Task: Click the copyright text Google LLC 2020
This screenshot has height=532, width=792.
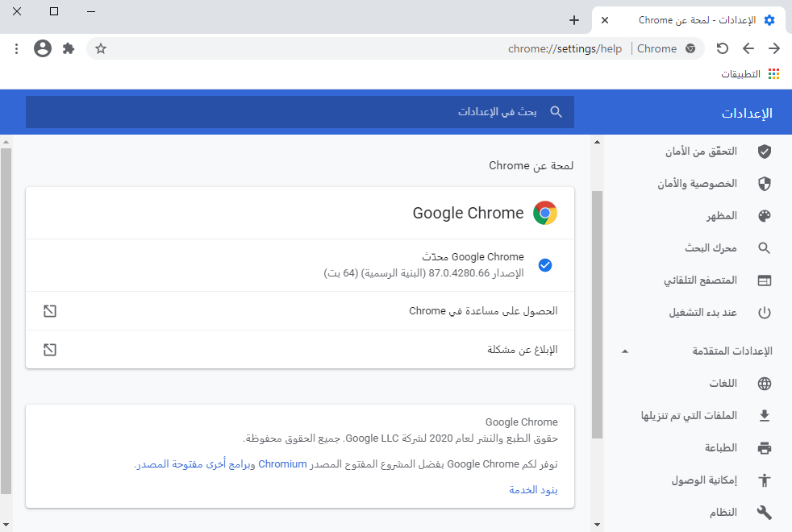Action: click(400, 438)
